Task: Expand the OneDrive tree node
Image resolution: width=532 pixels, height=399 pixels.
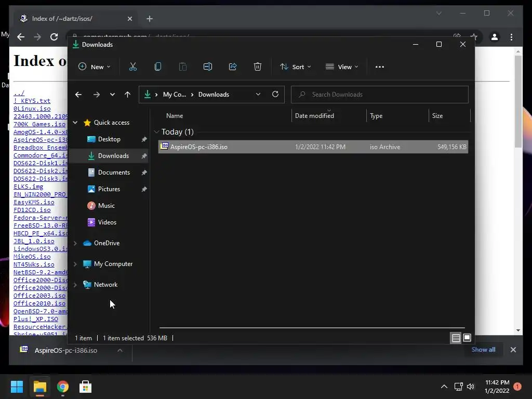Action: (75, 243)
